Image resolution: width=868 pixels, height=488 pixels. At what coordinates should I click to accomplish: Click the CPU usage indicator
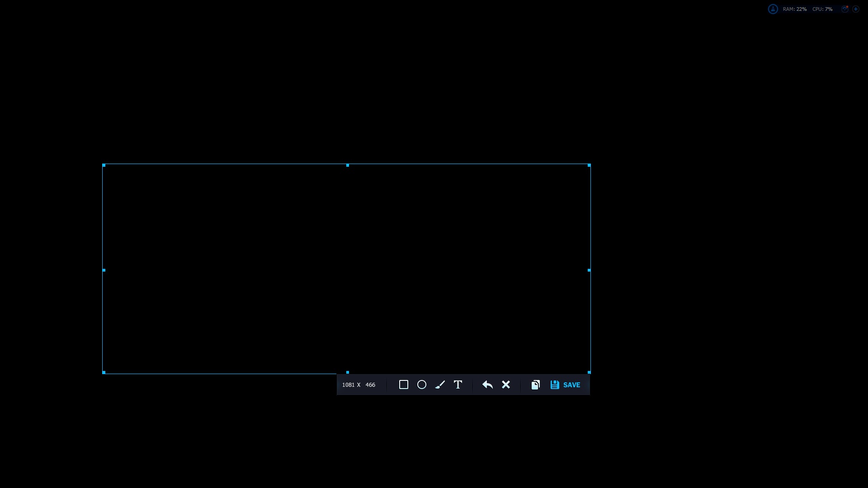[822, 9]
